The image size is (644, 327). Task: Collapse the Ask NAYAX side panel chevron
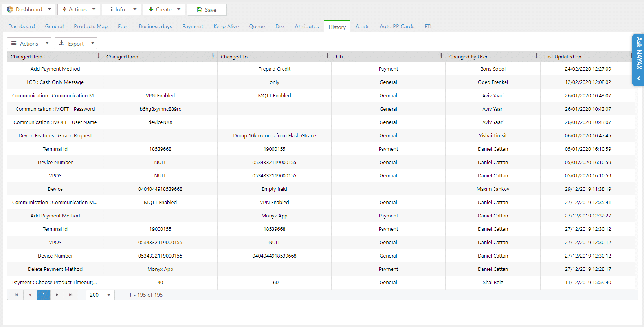639,79
